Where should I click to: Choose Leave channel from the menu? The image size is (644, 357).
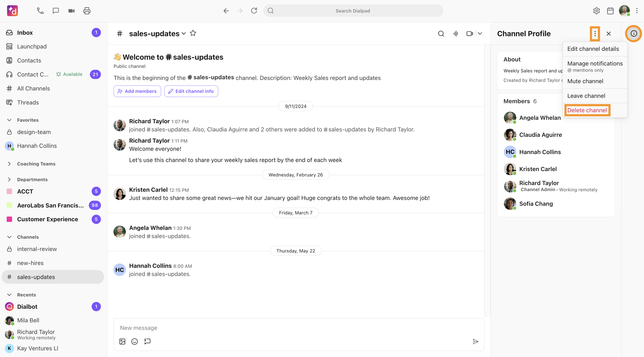tap(595, 96)
